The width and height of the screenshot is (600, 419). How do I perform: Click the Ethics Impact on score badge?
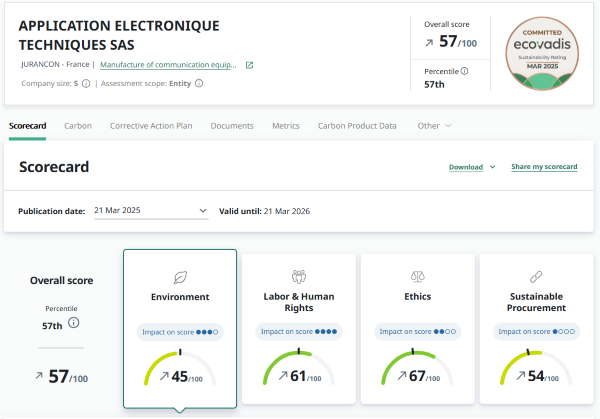417,332
